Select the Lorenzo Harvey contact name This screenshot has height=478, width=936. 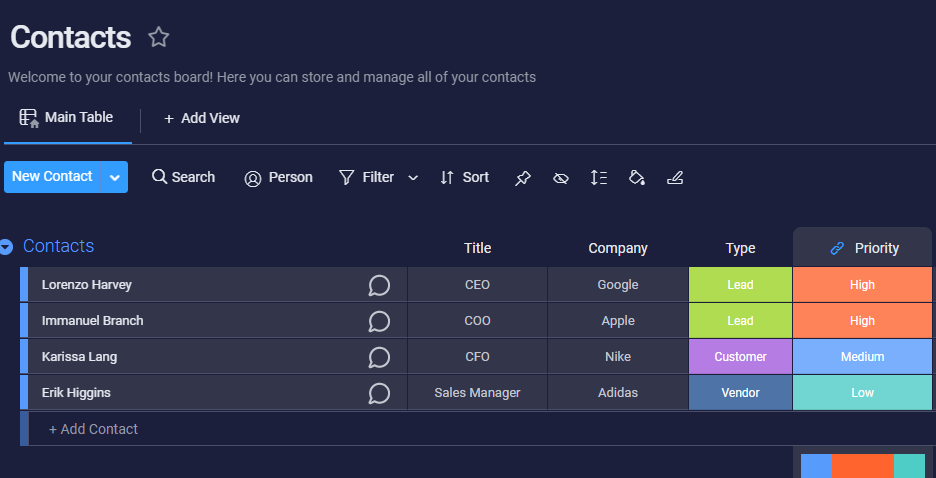click(87, 285)
